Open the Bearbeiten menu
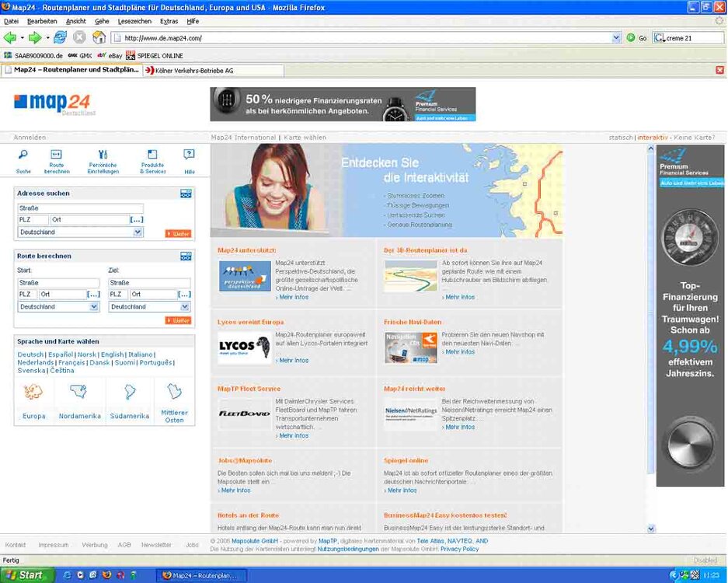Viewport: 728px width, 583px height. (42, 21)
